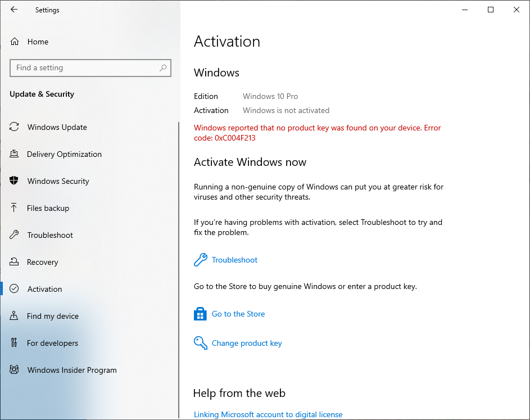Viewport: 530px width, 420px height.
Task: Click the Find my device icon
Action: 14,316
